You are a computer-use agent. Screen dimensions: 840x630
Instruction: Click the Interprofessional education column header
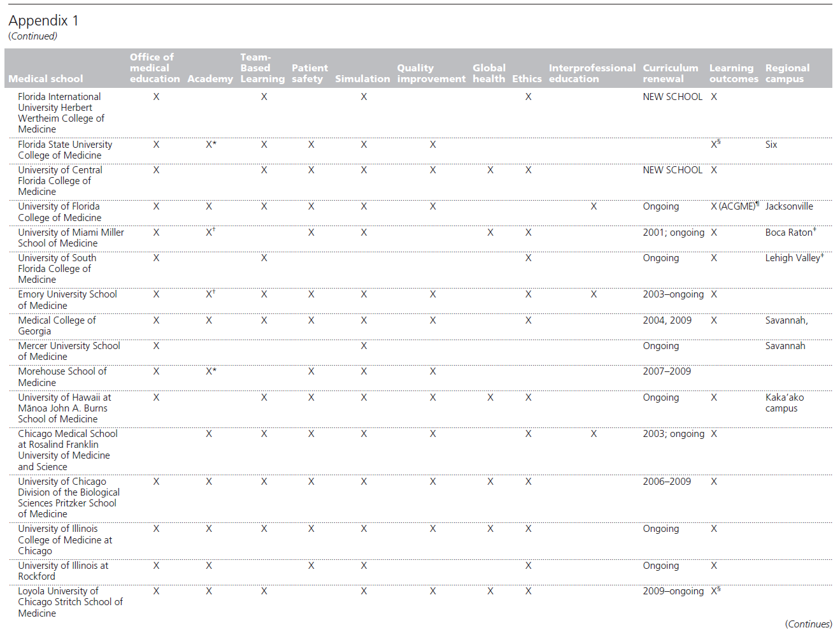point(592,73)
